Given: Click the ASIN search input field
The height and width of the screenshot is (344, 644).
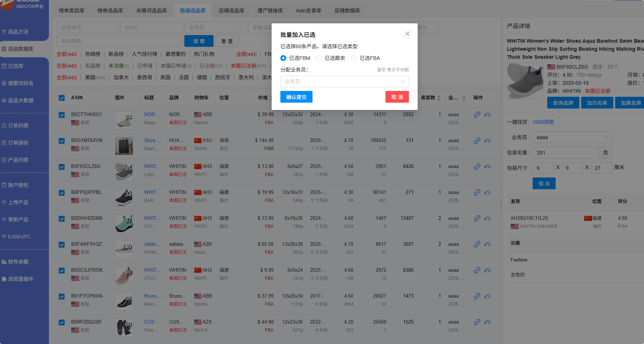Looking at the screenshot, I should coord(152,27).
